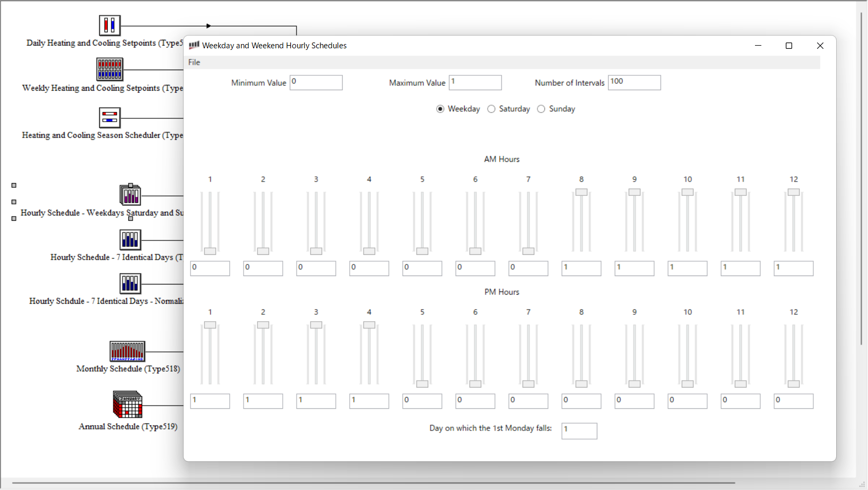Click the AM hour 8 value field
The width and height of the screenshot is (868, 490).
point(581,269)
